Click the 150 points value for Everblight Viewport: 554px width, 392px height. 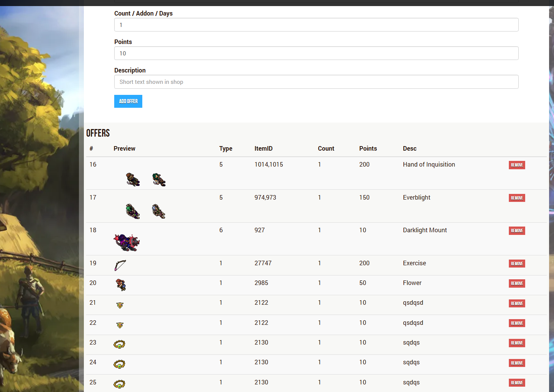(364, 197)
